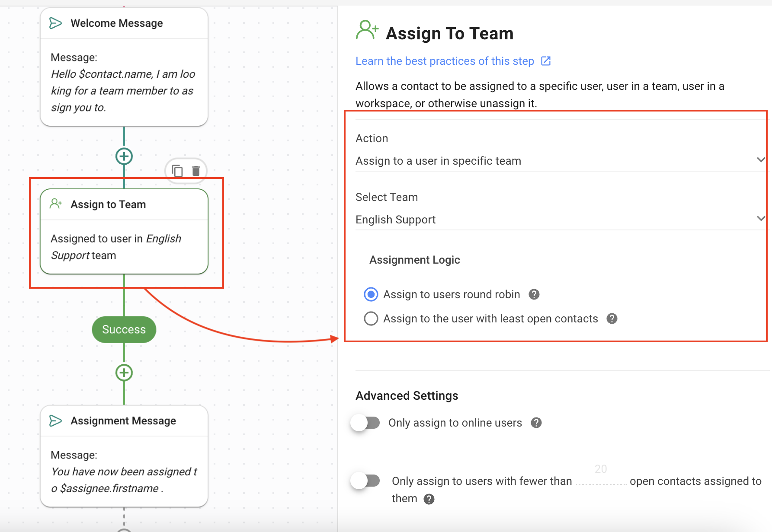Click plus icon below Welcome Message

(x=124, y=156)
